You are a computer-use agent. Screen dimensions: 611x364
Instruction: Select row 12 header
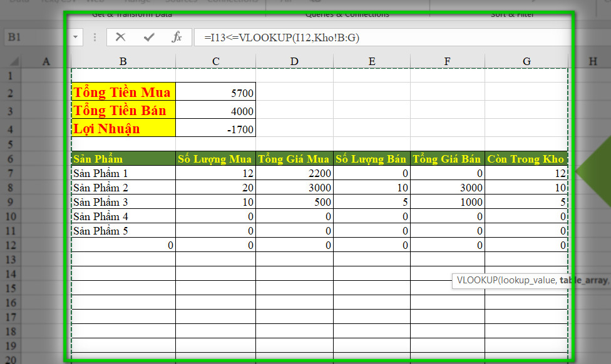click(11, 245)
